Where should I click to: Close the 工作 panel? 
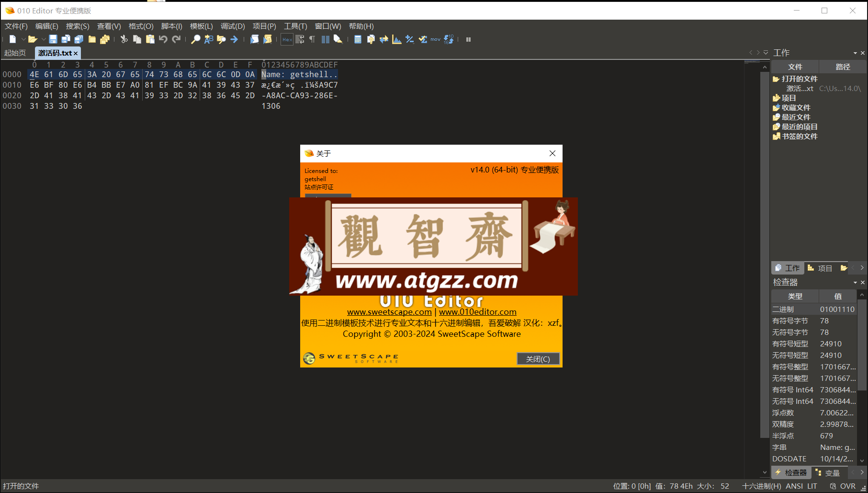(x=863, y=53)
